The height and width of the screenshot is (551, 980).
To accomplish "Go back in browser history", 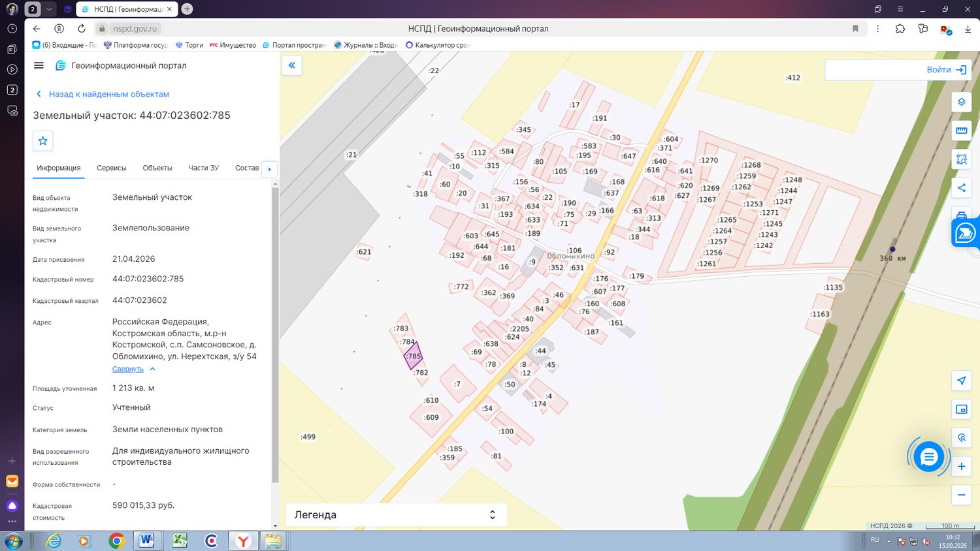I will pyautogui.click(x=37, y=29).
